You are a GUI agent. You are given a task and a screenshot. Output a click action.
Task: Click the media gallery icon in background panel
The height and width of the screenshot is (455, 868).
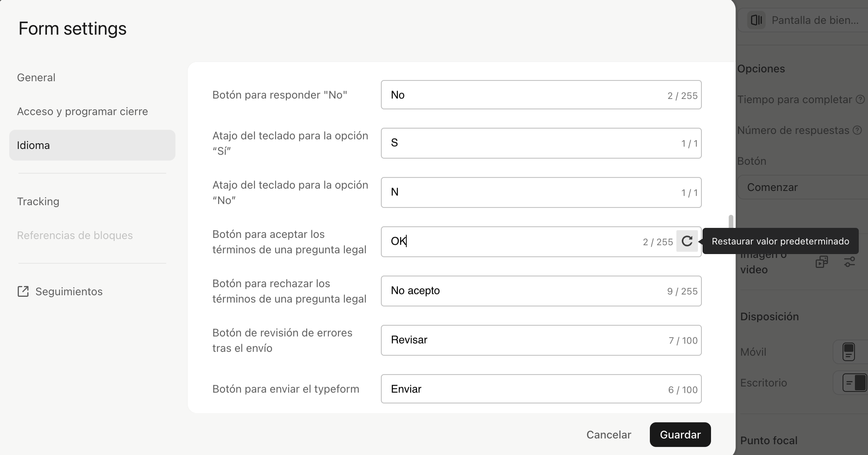(822, 262)
